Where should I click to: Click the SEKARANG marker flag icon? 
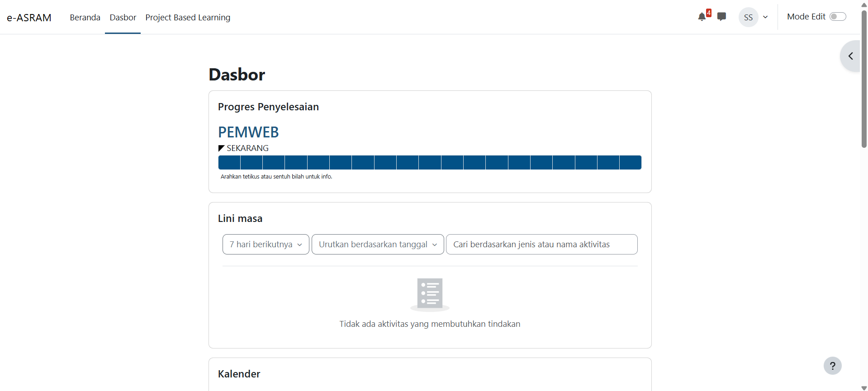coord(221,148)
